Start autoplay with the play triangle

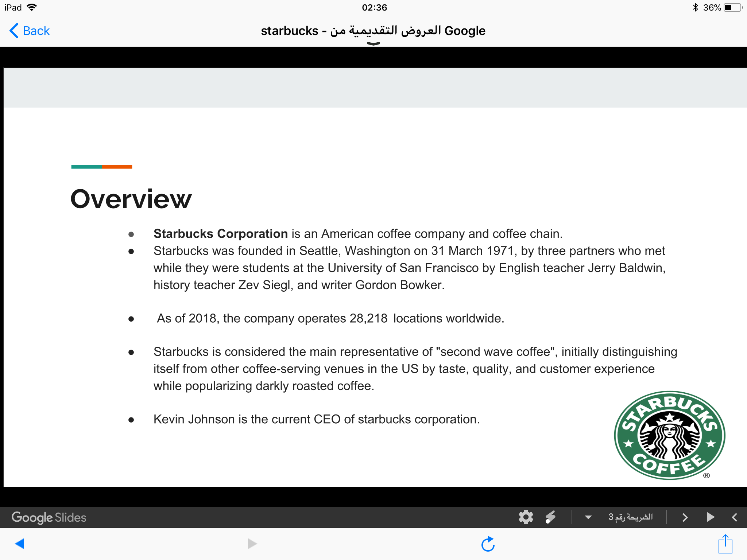(710, 517)
